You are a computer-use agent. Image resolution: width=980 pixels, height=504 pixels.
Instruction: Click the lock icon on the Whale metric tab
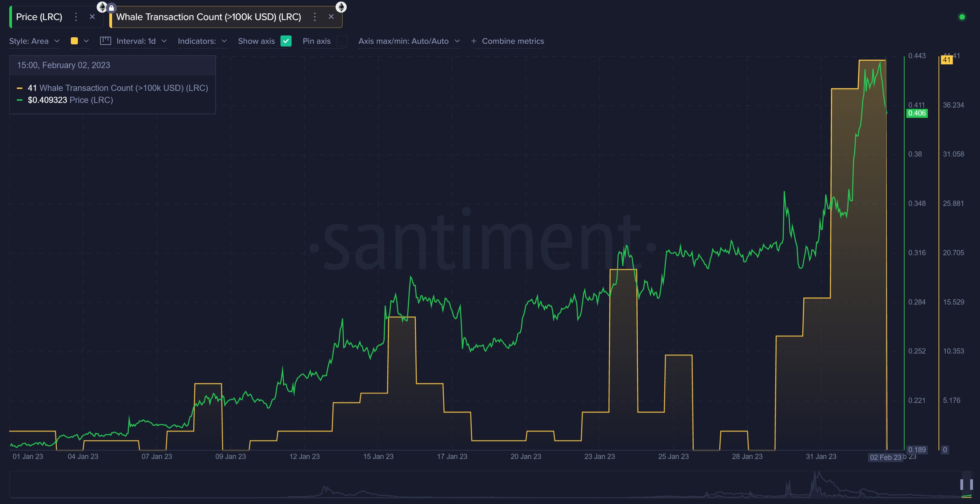tap(111, 8)
